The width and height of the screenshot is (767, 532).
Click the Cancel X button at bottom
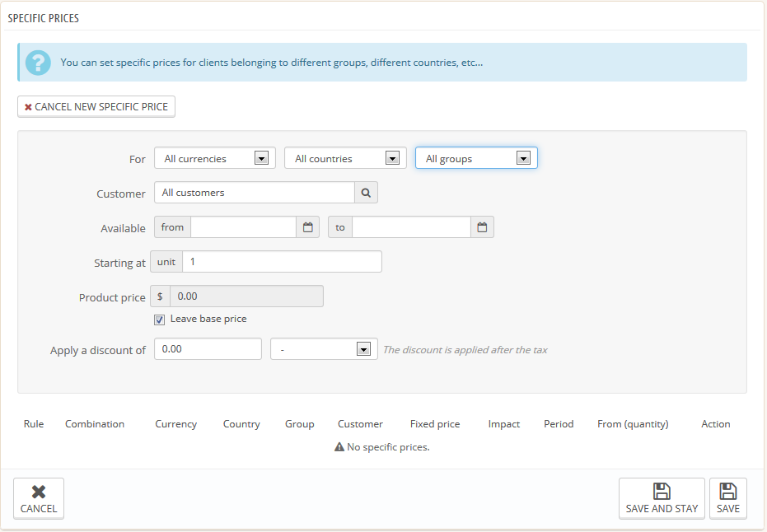39,498
